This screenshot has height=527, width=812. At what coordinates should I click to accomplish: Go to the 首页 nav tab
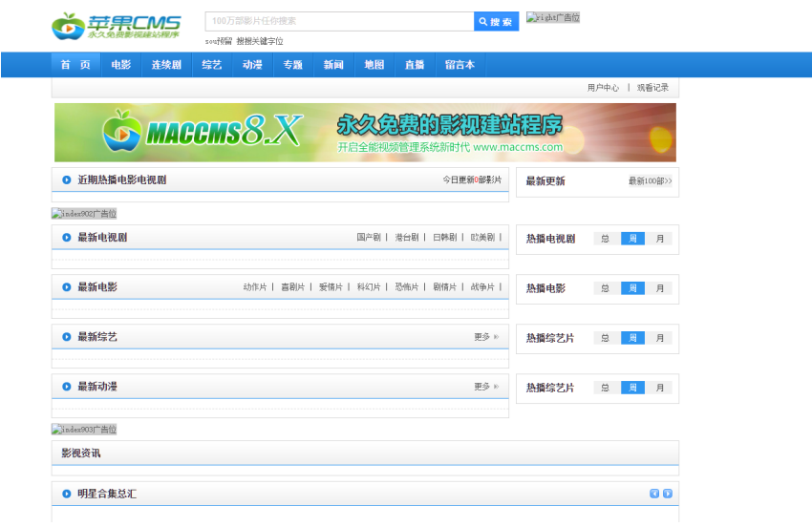75,65
